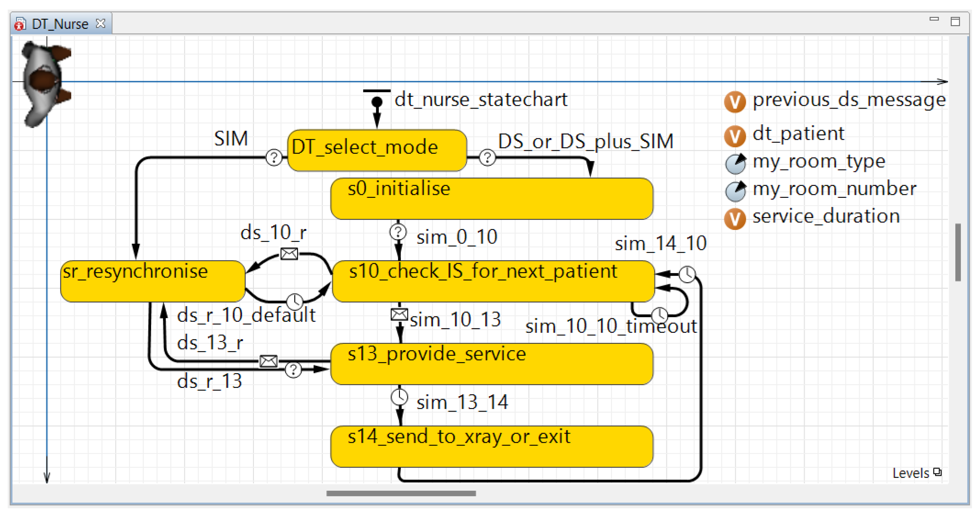This screenshot has height=516, width=980.
Task: Select the previous_ds_message variable icon
Action: (x=735, y=102)
